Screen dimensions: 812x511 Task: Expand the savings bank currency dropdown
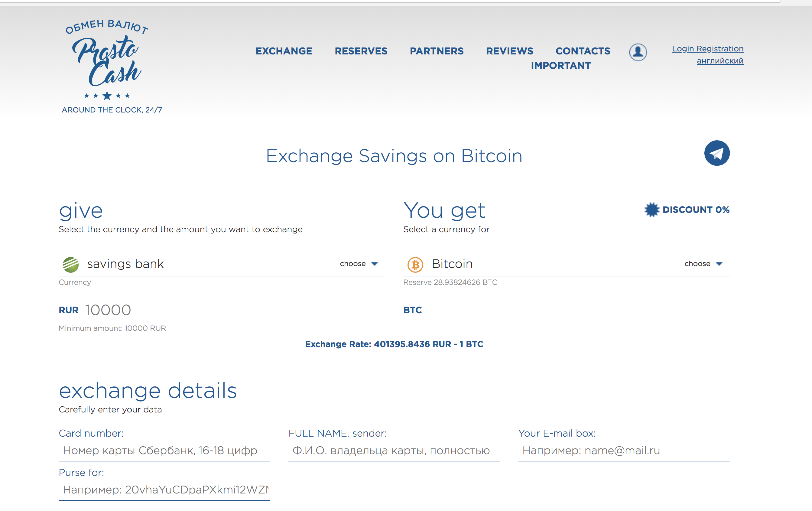click(359, 264)
